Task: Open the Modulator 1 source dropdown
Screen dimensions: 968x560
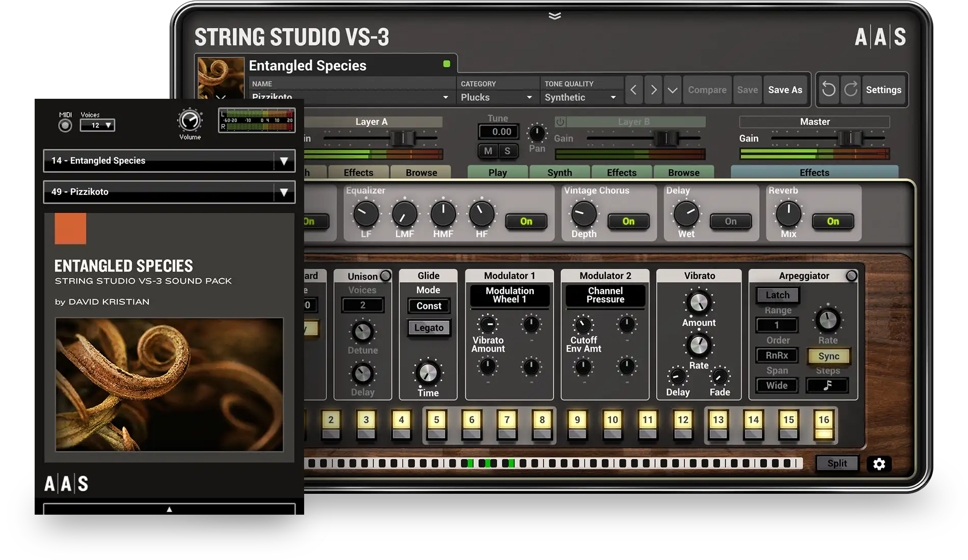Action: 509,295
